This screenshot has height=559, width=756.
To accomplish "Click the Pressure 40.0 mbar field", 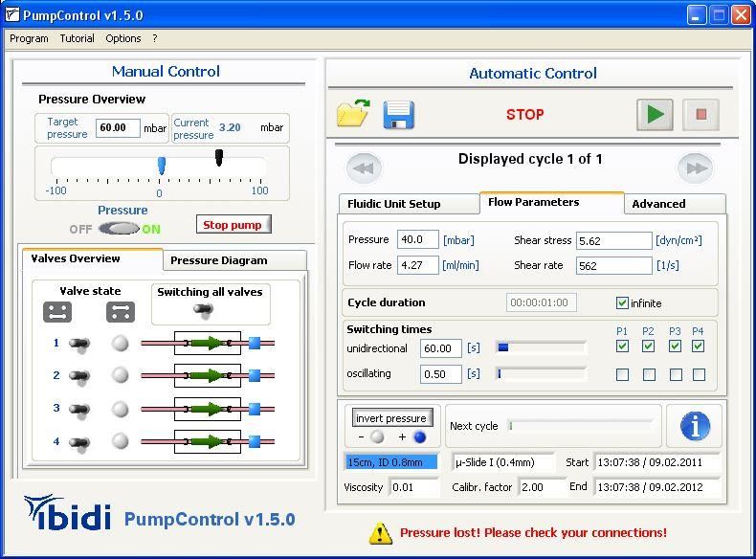I will [x=417, y=239].
